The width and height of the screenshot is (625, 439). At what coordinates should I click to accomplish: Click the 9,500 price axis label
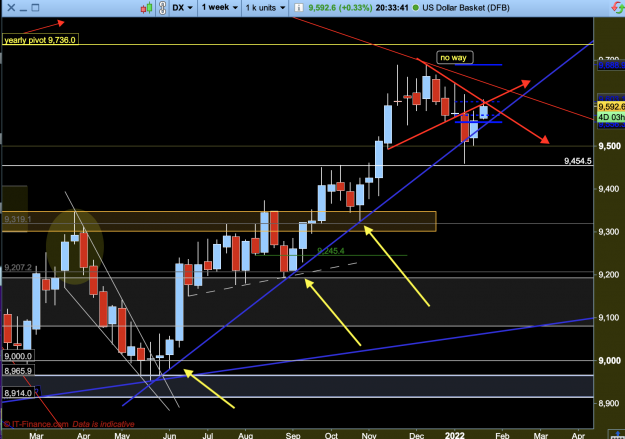pyautogui.click(x=609, y=146)
